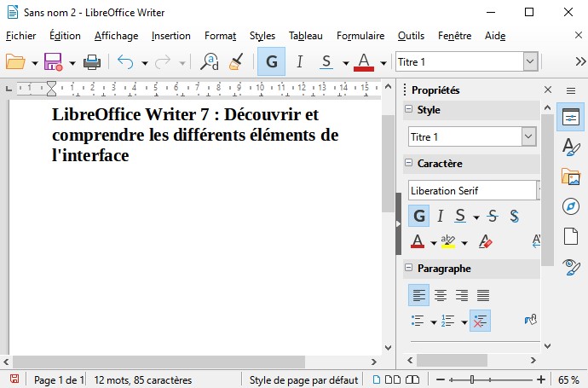This screenshot has height=388, width=588.
Task: Collapse the Paragraphe section
Action: (x=409, y=268)
